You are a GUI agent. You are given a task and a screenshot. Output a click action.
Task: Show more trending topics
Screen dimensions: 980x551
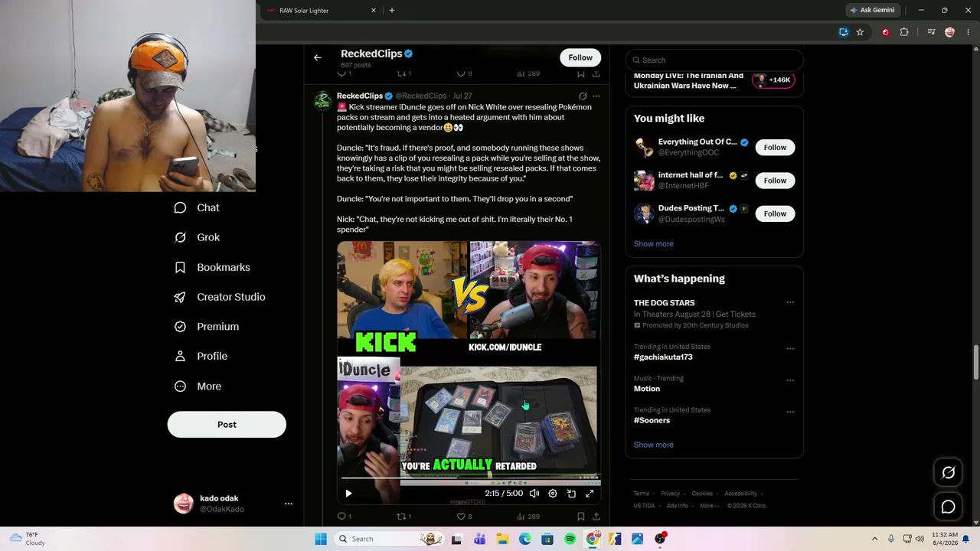point(654,445)
